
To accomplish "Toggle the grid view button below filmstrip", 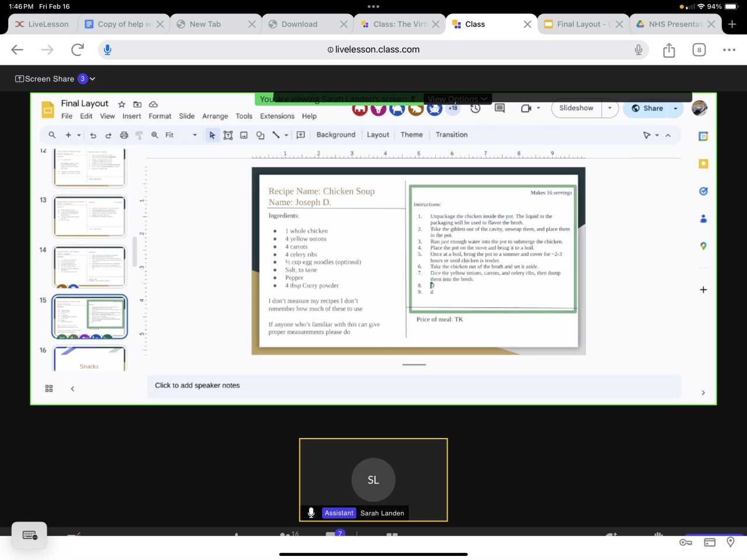I will coord(49,388).
